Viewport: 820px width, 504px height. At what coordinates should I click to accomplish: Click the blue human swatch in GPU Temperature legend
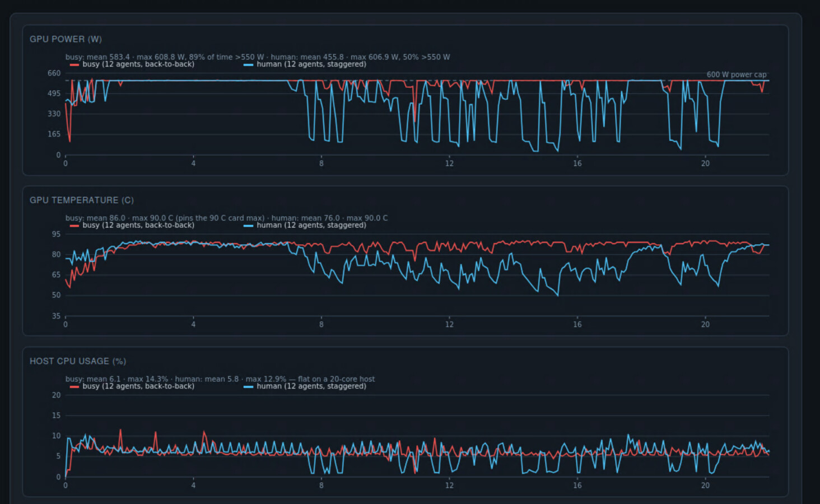tap(248, 226)
